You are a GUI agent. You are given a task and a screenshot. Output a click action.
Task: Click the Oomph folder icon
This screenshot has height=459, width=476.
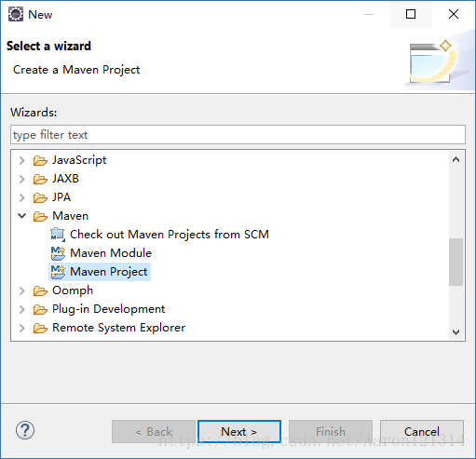click(x=40, y=290)
